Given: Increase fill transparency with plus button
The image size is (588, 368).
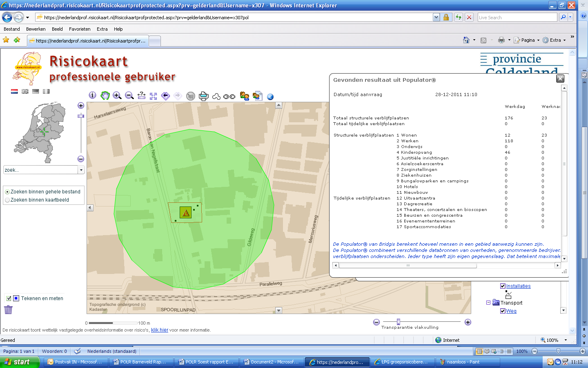Looking at the screenshot, I should click(468, 322).
